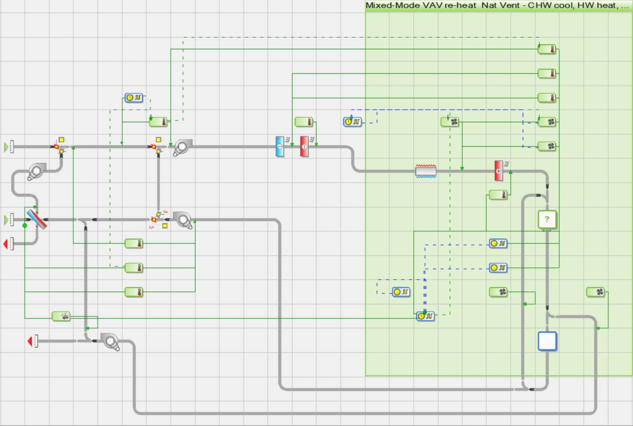
Task: Click the red reheat coil inside the zone group
Action: coord(500,171)
